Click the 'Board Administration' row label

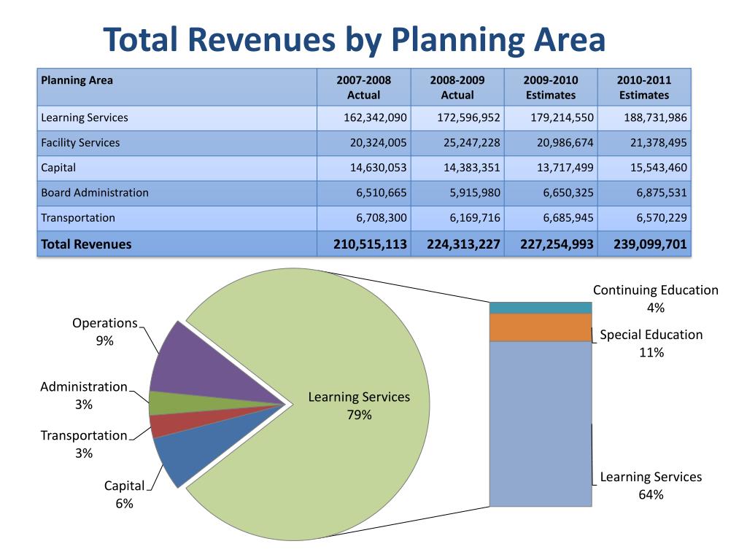point(95,192)
